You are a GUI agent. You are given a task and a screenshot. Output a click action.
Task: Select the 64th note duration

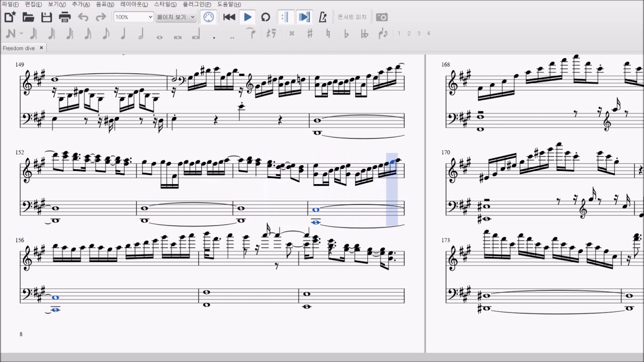coord(52,34)
